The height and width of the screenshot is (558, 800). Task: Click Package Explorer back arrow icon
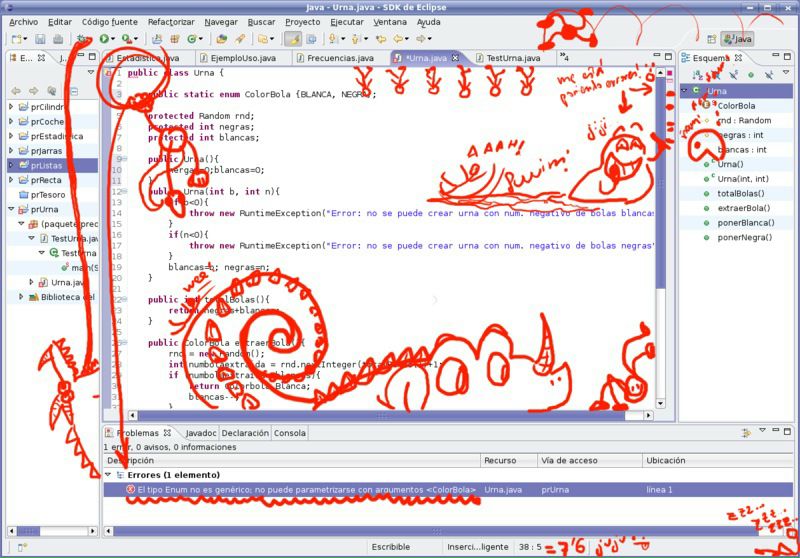coord(16,91)
